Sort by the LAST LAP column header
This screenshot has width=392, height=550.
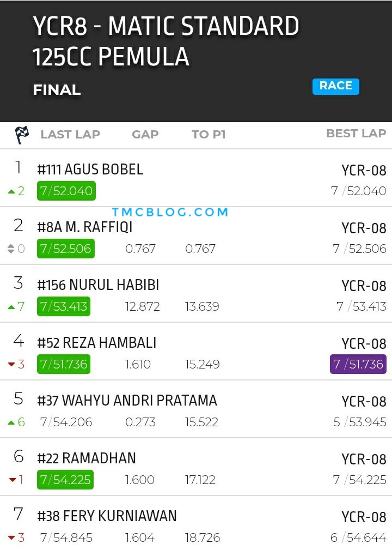tap(70, 134)
